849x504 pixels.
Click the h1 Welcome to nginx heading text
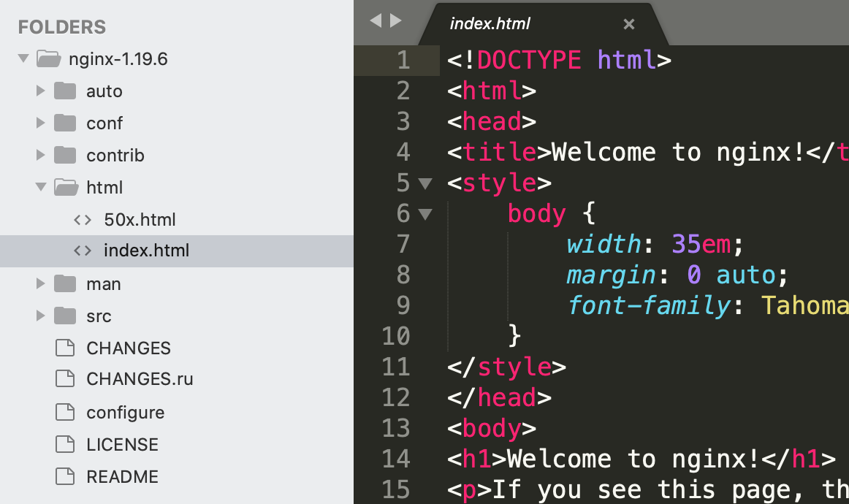tap(634, 459)
